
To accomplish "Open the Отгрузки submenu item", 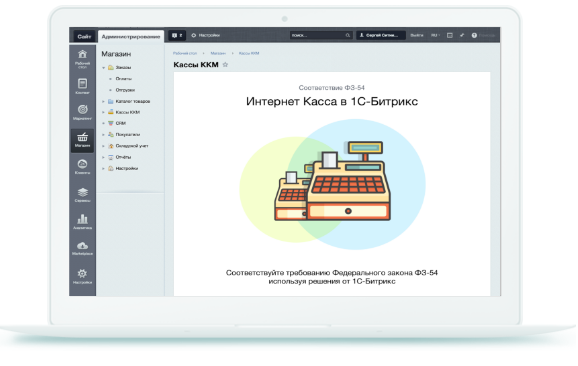I will tap(125, 90).
